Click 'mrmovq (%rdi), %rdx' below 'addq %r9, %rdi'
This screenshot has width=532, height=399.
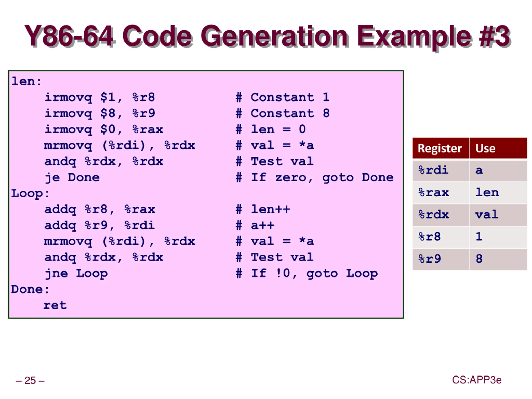pos(119,242)
